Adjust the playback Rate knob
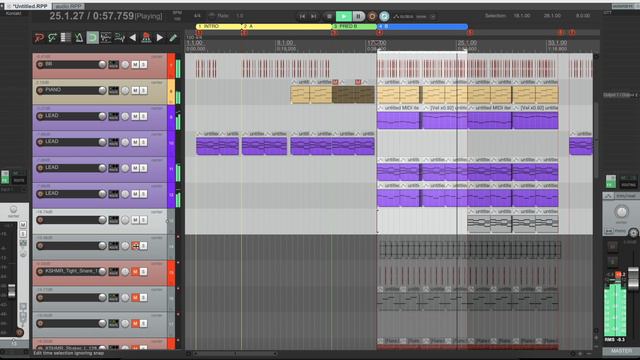The image size is (640, 360). click(x=211, y=16)
